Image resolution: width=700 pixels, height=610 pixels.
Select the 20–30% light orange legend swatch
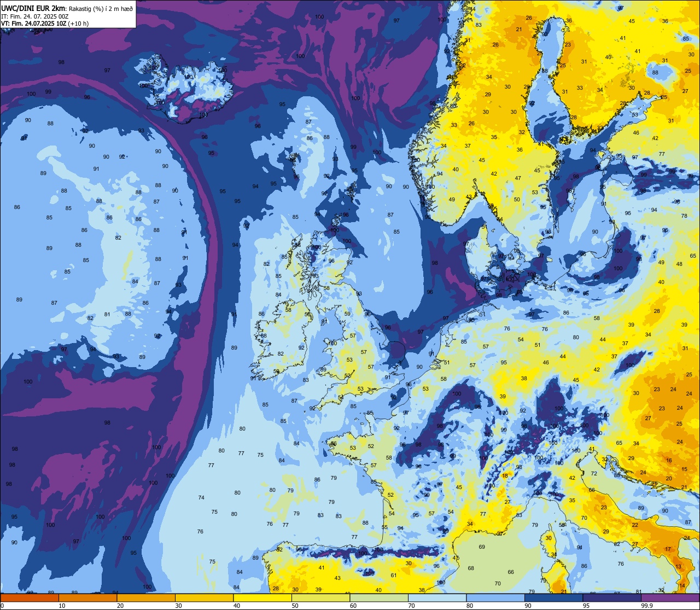click(146, 597)
